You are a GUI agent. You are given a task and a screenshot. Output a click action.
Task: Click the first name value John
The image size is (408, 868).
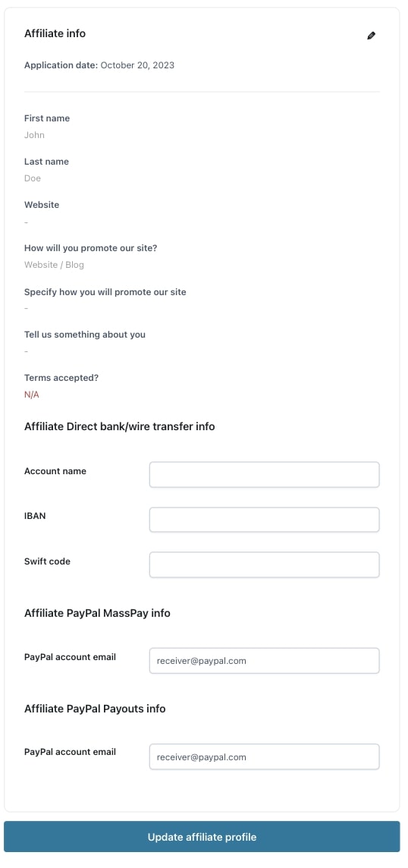tap(34, 135)
